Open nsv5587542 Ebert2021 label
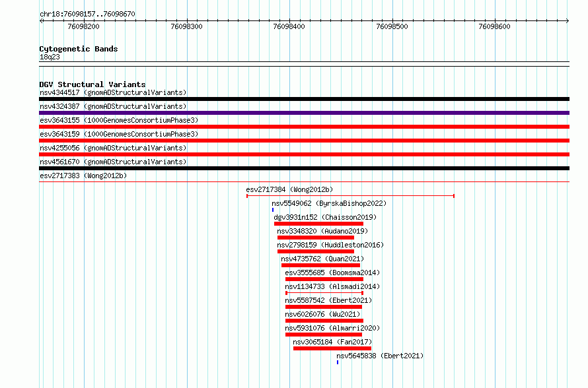This screenshot has width=588, height=388. click(328, 300)
